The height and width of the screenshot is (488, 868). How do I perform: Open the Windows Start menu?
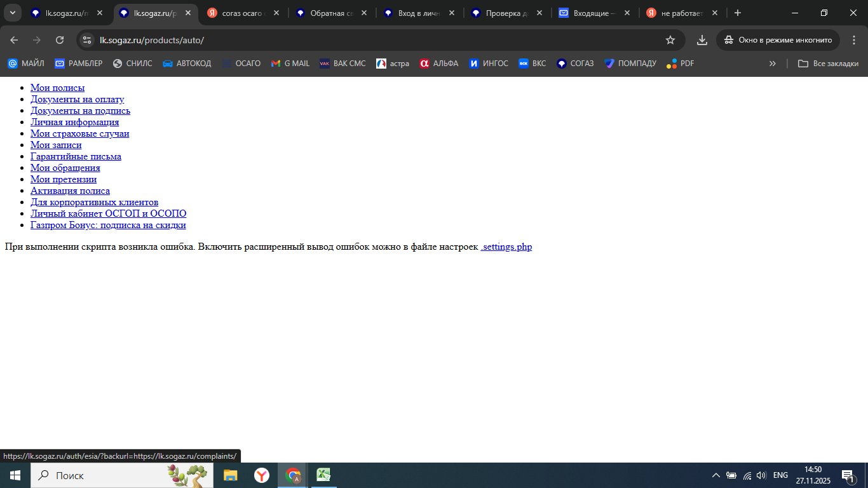(x=15, y=475)
